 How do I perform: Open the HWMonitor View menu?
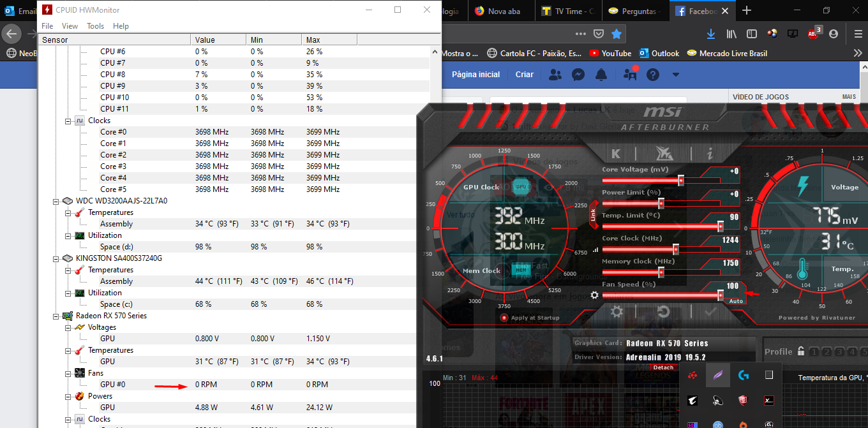click(x=70, y=26)
